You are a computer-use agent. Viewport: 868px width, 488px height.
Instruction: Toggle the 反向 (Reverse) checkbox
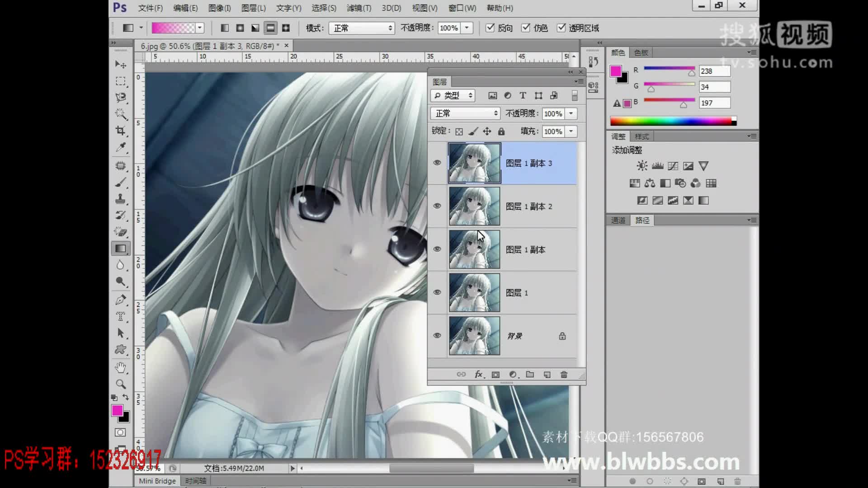click(x=490, y=28)
